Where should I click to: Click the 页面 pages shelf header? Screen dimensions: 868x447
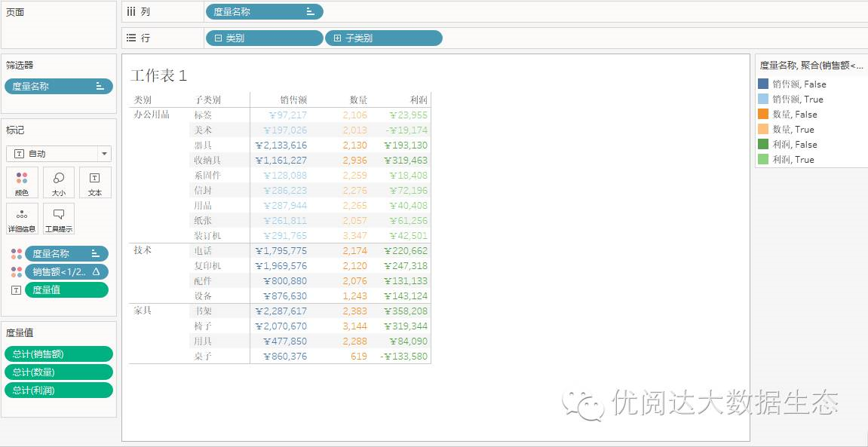(x=15, y=12)
